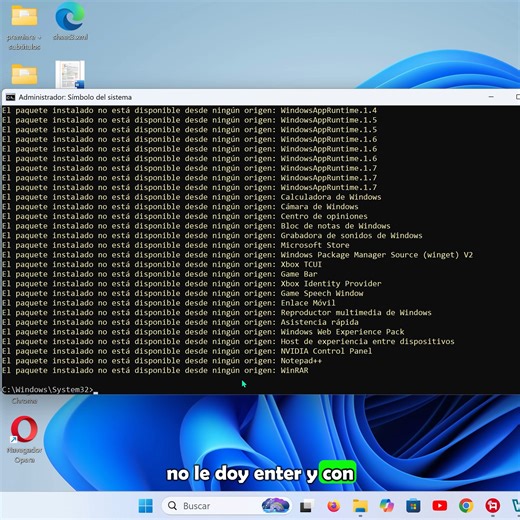520x520 pixels.
Task: Click the line ending with Reproductor multimedia de Windows
Action: pyautogui.click(x=217, y=313)
